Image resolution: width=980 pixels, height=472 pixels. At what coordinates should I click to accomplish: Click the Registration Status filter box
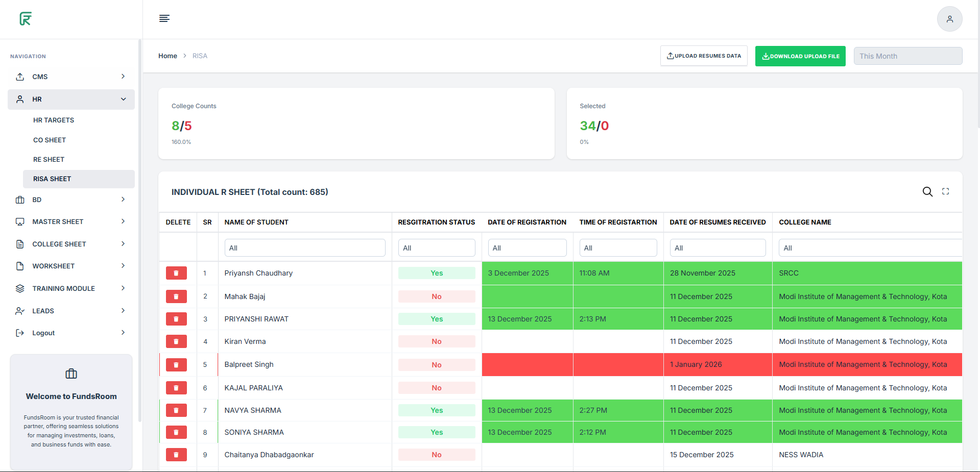coord(436,248)
